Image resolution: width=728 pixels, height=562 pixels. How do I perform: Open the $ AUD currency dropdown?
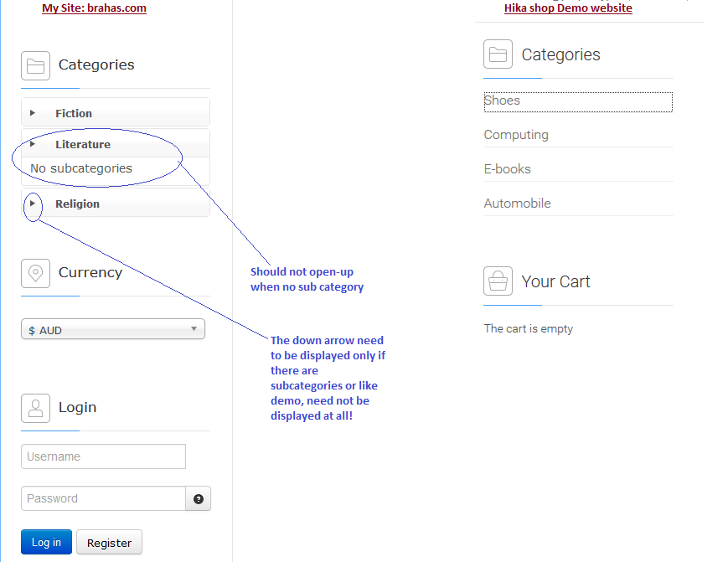pos(113,330)
